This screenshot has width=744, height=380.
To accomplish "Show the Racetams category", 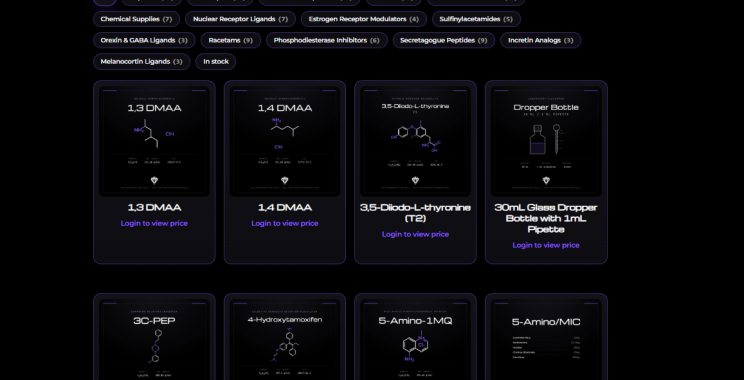I will coord(231,40).
